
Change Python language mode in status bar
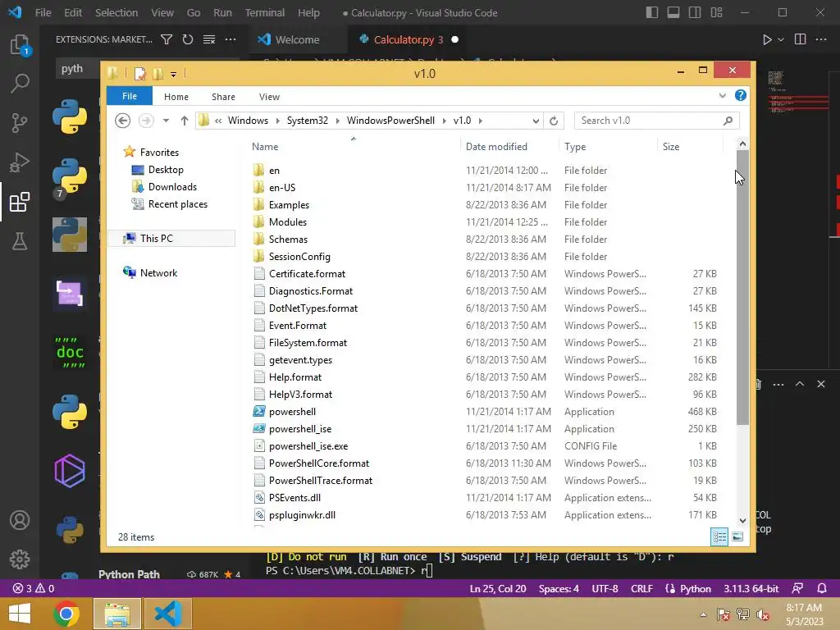(x=696, y=588)
